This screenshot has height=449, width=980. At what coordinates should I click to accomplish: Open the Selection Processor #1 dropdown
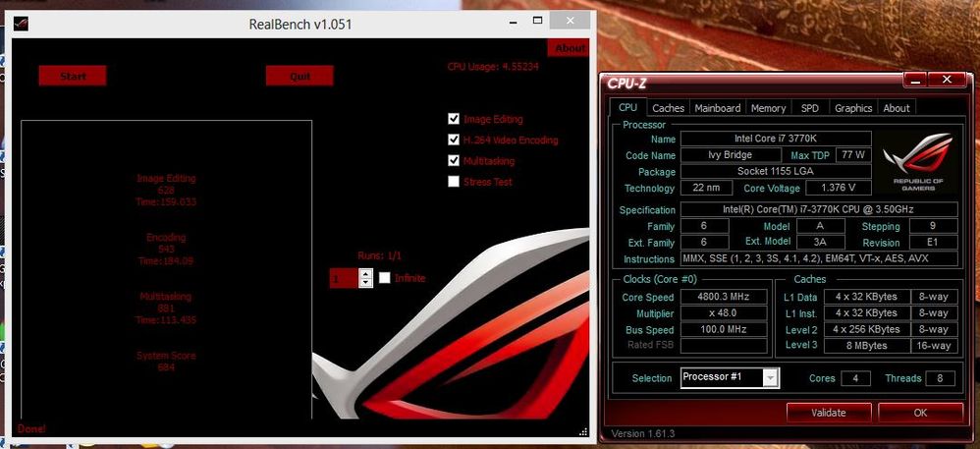click(771, 377)
